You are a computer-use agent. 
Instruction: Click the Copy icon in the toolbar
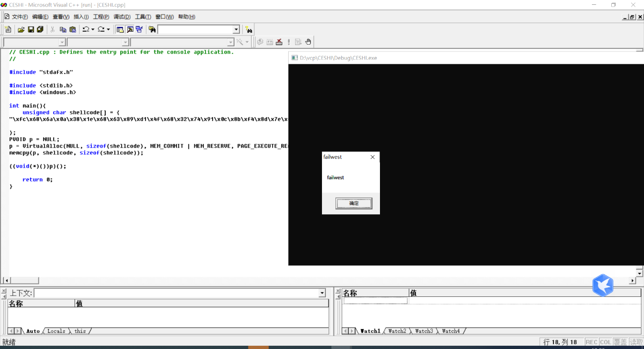pyautogui.click(x=63, y=30)
